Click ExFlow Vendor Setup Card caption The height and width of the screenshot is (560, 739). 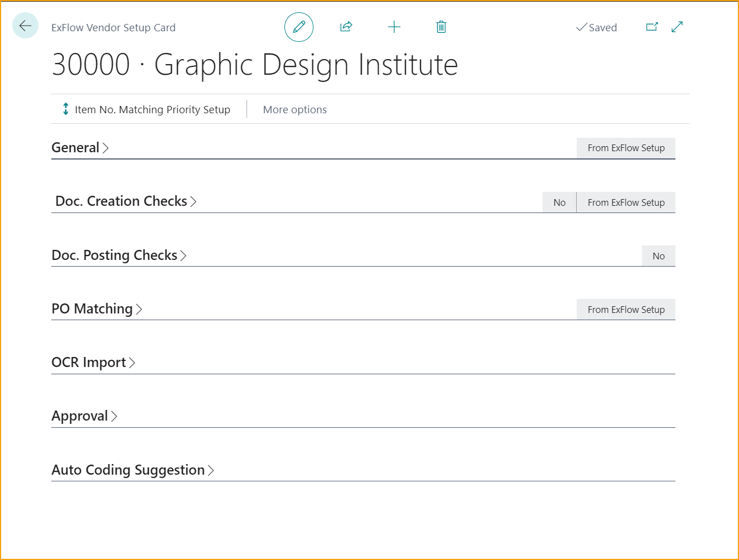click(x=113, y=27)
